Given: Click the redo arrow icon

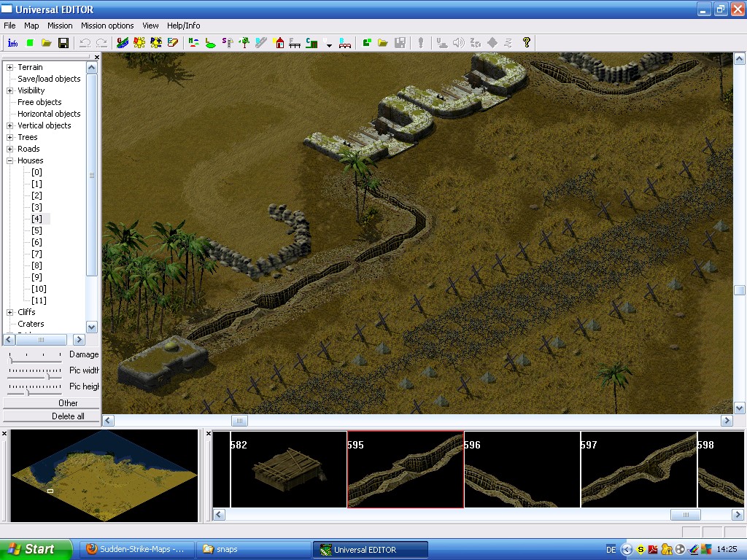Looking at the screenshot, I should pos(101,43).
